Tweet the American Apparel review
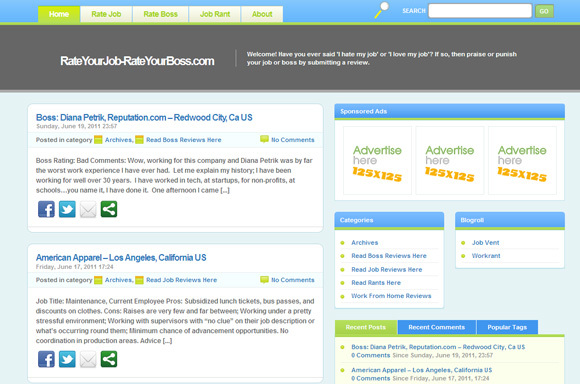The width and height of the screenshot is (580, 384). [67, 359]
